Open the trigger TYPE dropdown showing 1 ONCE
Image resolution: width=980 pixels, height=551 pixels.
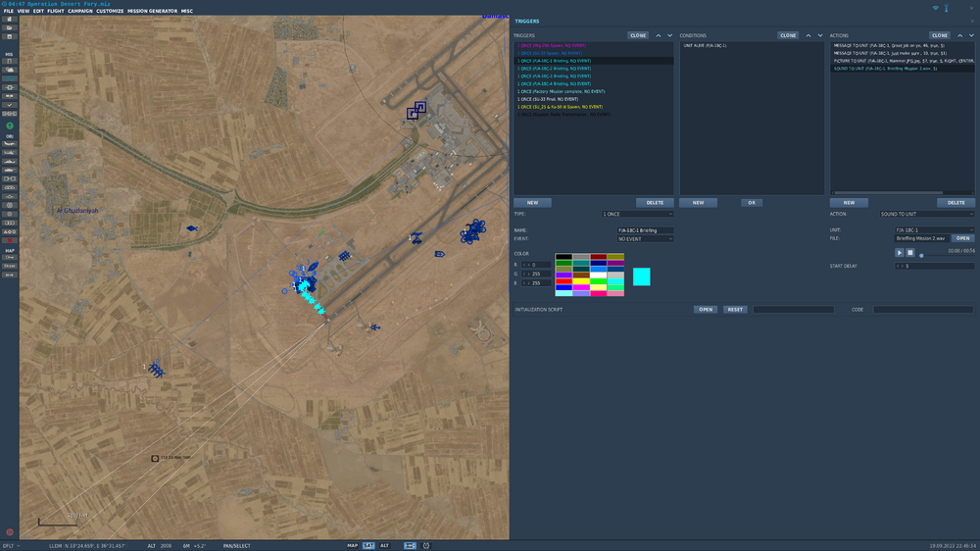638,214
